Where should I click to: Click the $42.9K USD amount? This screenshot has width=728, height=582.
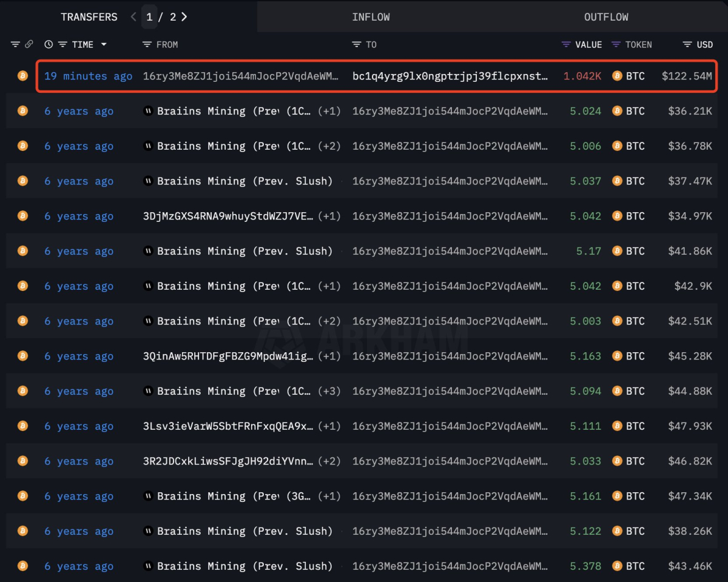[693, 286]
